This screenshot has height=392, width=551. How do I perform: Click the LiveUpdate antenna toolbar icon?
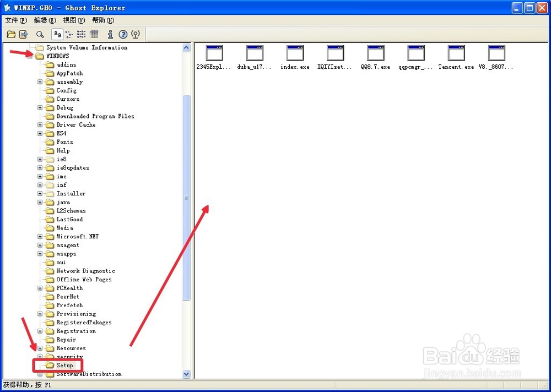(136, 34)
